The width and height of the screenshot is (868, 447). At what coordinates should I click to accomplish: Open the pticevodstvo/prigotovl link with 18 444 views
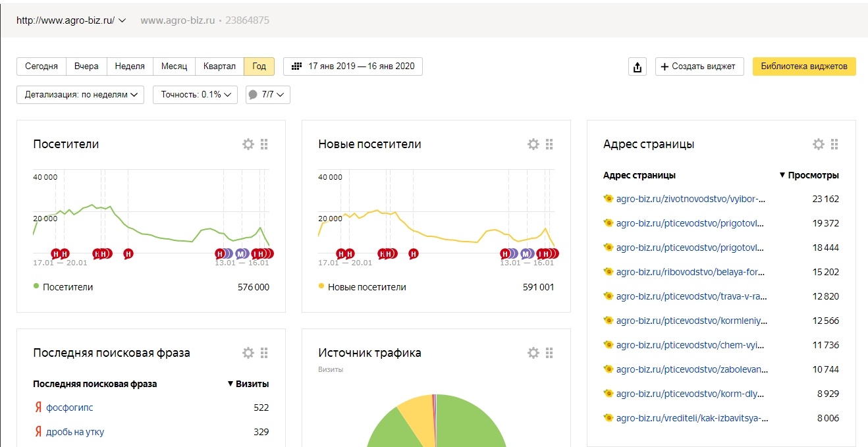(x=690, y=248)
